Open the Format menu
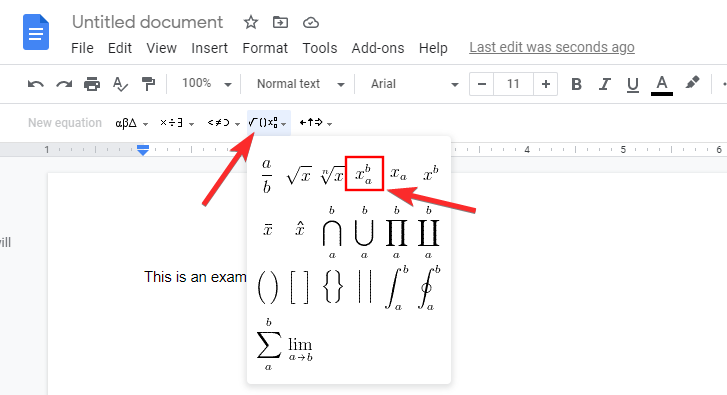727x395 pixels. pos(265,48)
